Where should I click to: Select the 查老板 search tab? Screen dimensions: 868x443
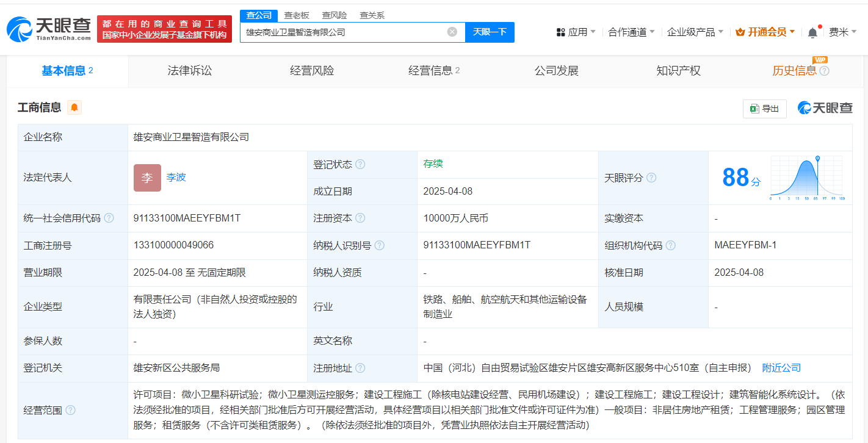point(297,15)
